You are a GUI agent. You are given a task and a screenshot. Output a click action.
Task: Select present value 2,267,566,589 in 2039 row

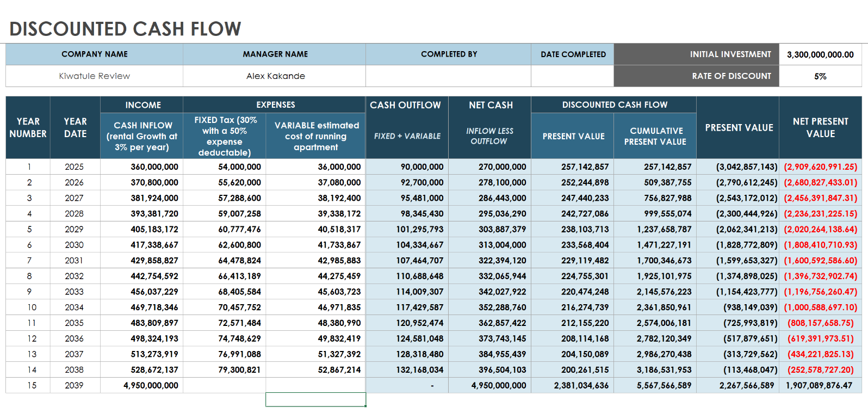pyautogui.click(x=738, y=386)
